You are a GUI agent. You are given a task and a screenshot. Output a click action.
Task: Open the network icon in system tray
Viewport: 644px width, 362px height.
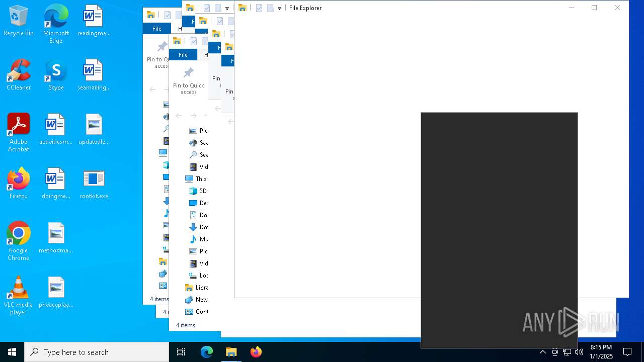tap(567, 352)
